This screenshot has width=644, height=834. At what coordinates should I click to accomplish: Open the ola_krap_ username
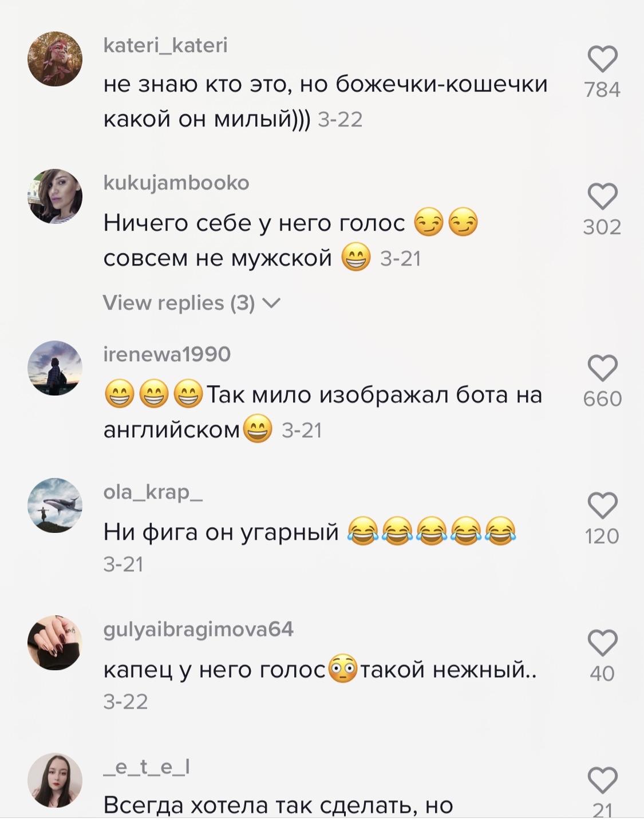[153, 492]
